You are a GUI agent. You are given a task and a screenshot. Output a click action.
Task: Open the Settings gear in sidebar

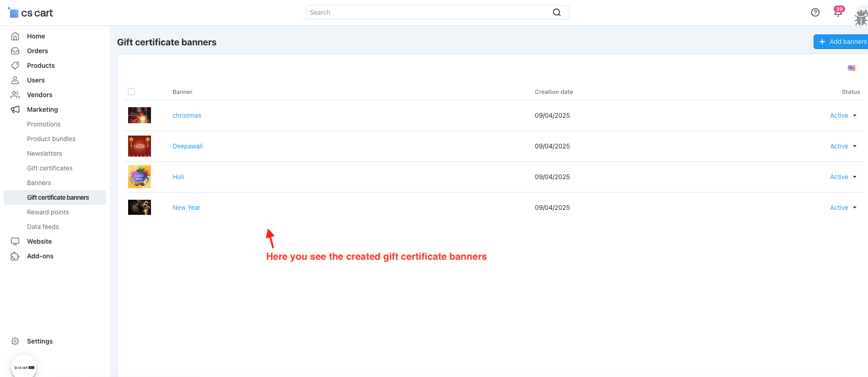[x=15, y=341]
